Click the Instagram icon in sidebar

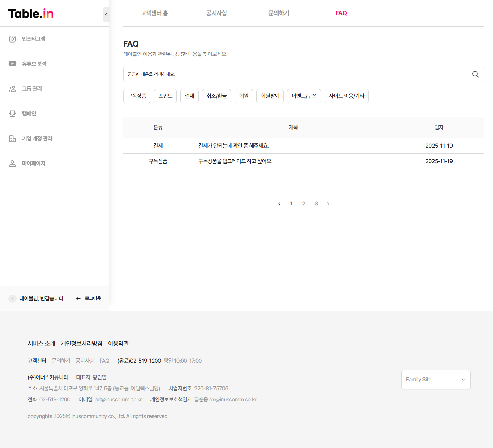click(x=12, y=39)
